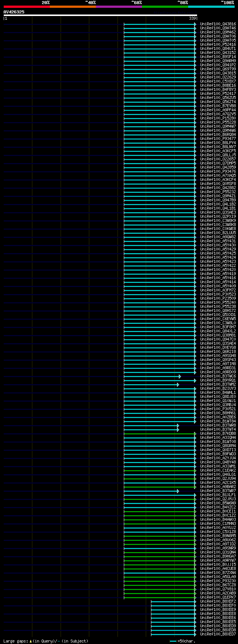This screenshot has height=644, width=238.
Task: Click the short alignment bar for UniRef100_B3TWM2
Action: click(x=151, y=384)
